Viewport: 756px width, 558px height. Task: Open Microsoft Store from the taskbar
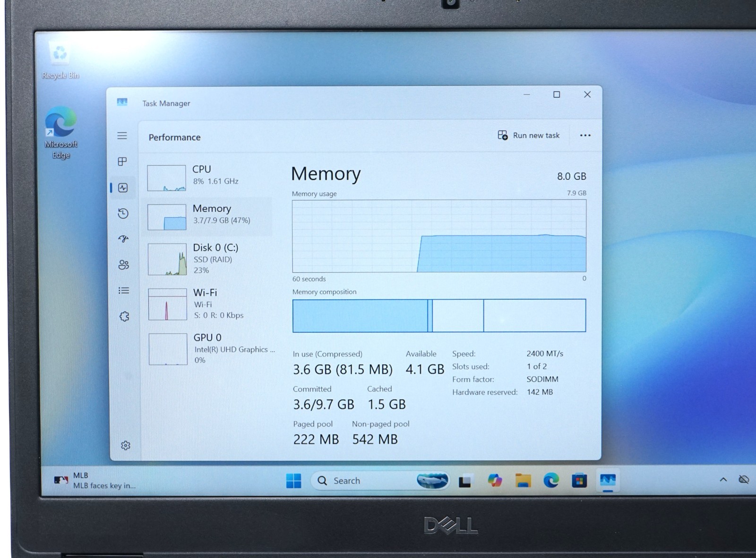579,481
